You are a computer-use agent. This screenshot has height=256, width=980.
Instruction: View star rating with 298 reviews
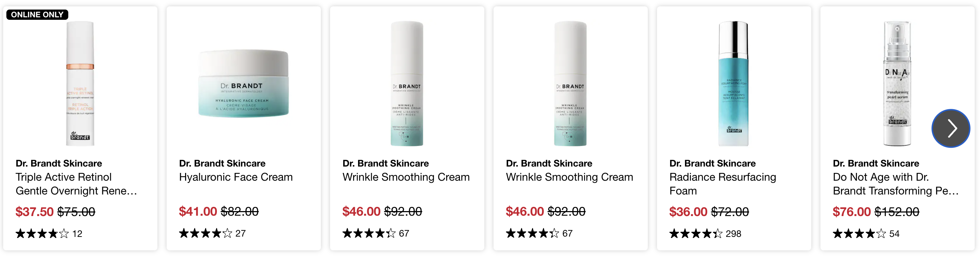point(705,234)
